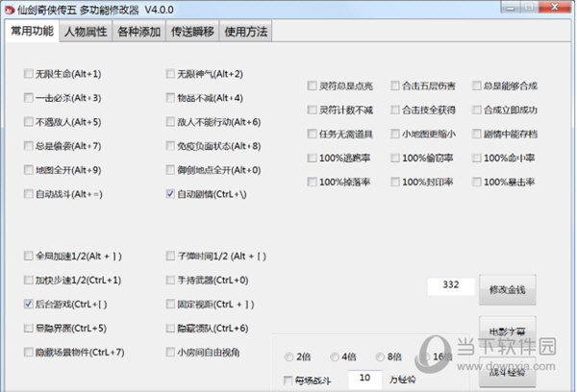Click the 电影字幕 button
Image resolution: width=577 pixels, height=392 pixels.
click(x=507, y=331)
